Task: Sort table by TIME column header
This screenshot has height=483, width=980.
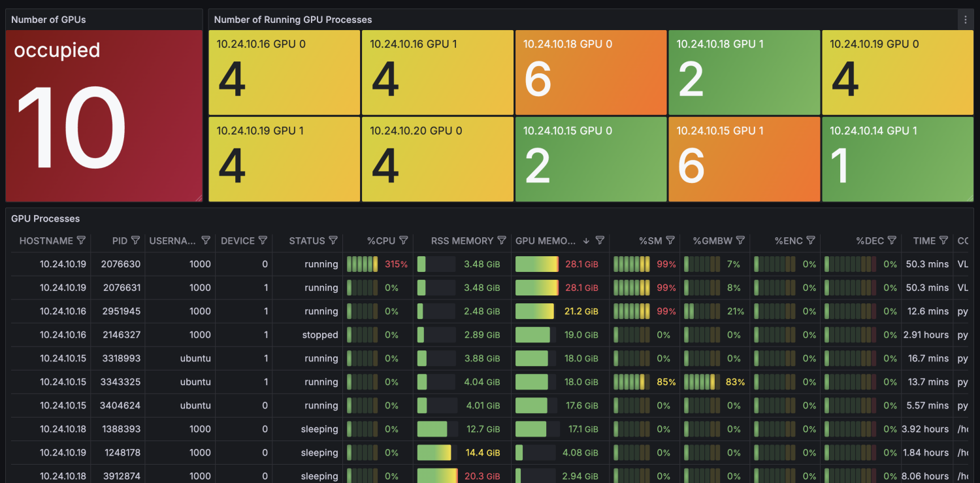Action: [x=924, y=241]
